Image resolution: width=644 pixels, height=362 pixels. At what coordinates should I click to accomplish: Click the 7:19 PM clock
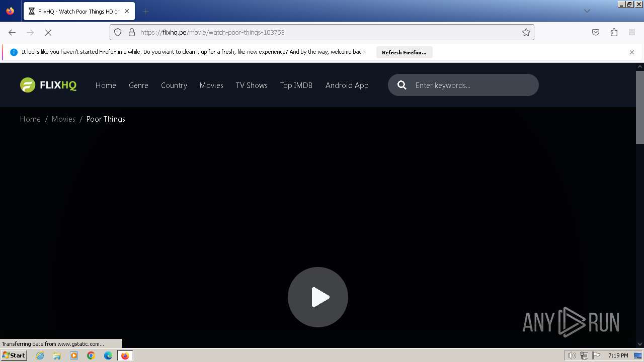618,355
